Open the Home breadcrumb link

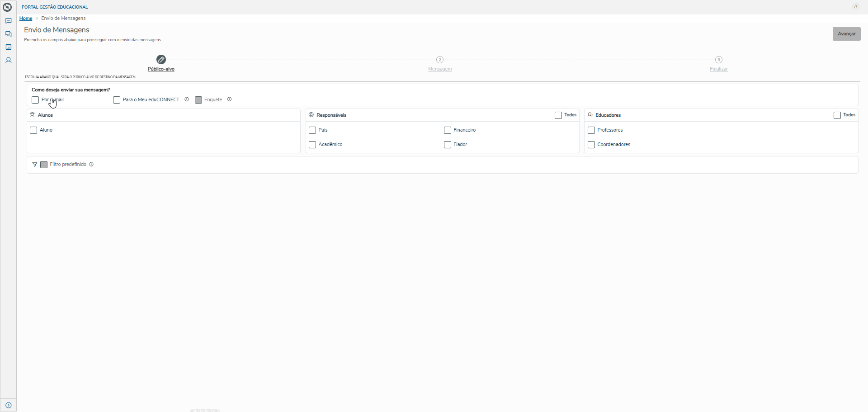click(x=26, y=19)
